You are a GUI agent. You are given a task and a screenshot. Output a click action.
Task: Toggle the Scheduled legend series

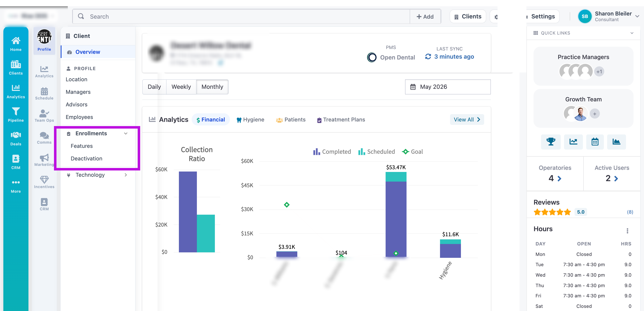pos(376,152)
